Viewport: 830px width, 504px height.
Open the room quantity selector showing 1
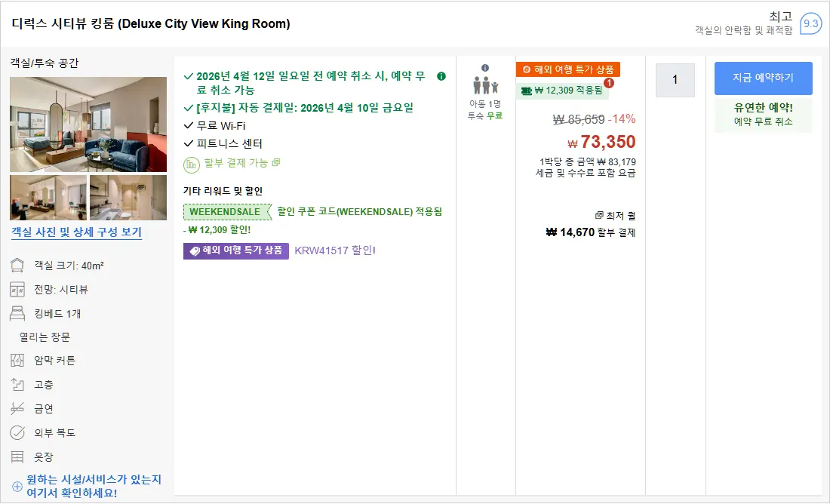tap(675, 80)
